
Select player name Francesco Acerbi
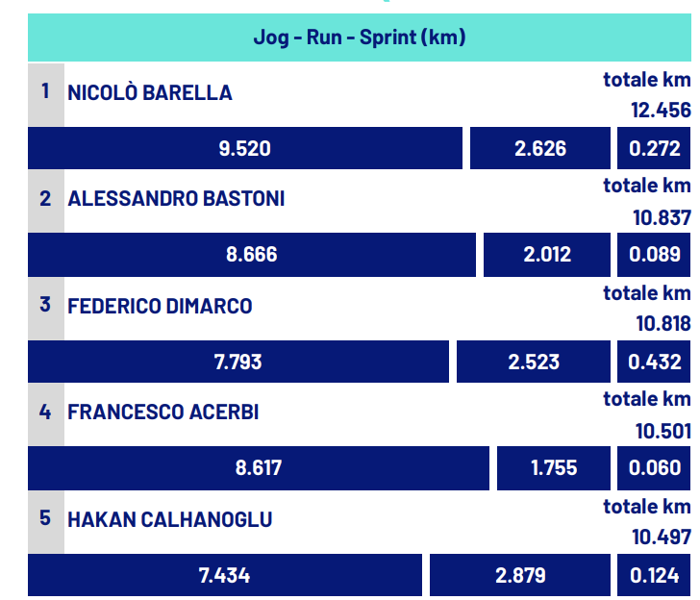[162, 412]
